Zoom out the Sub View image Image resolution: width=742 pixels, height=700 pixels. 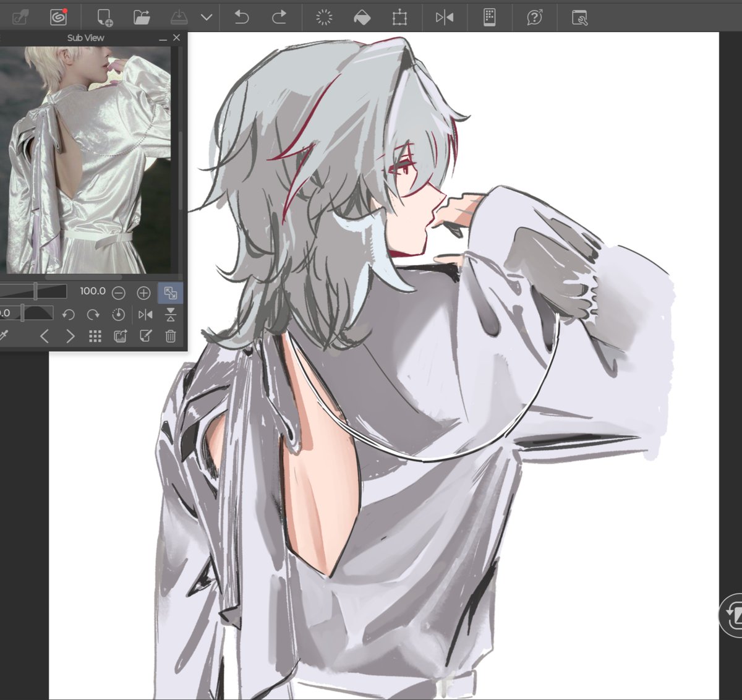pyautogui.click(x=119, y=292)
